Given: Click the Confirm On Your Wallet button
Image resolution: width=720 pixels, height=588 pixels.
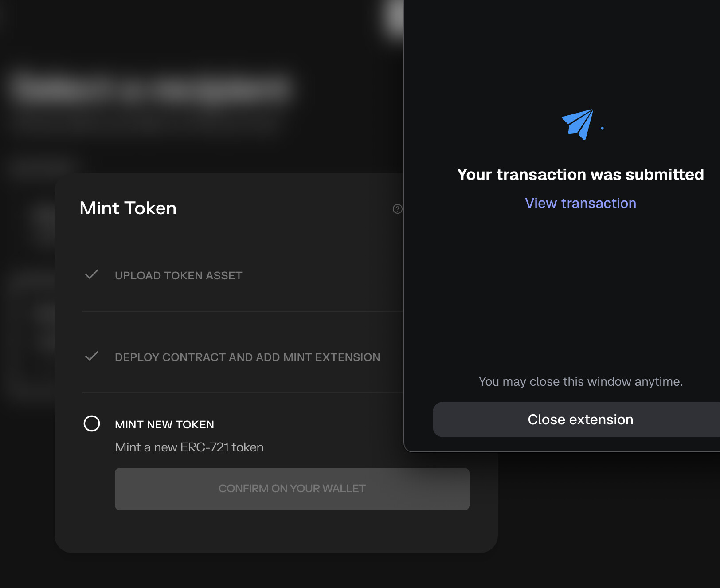Looking at the screenshot, I should click(292, 489).
